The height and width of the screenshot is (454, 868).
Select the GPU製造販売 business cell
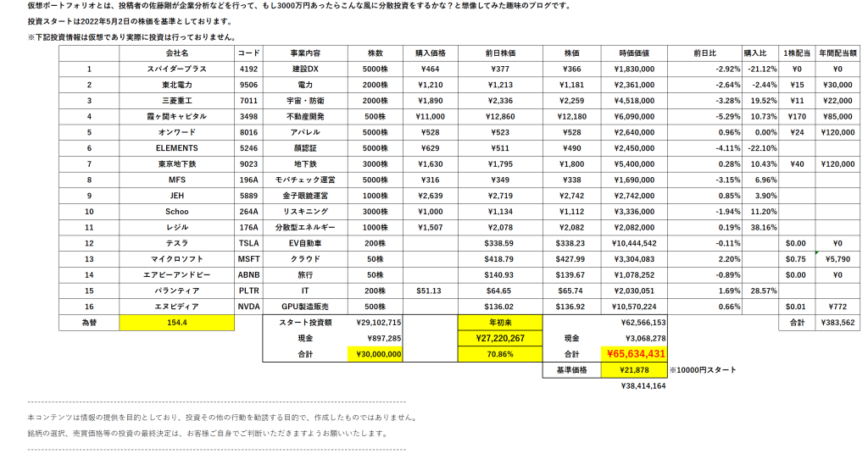(305, 307)
